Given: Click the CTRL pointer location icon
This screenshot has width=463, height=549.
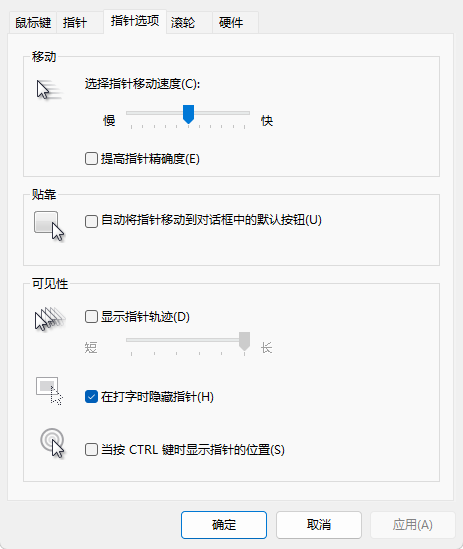Looking at the screenshot, I should coord(53,443).
